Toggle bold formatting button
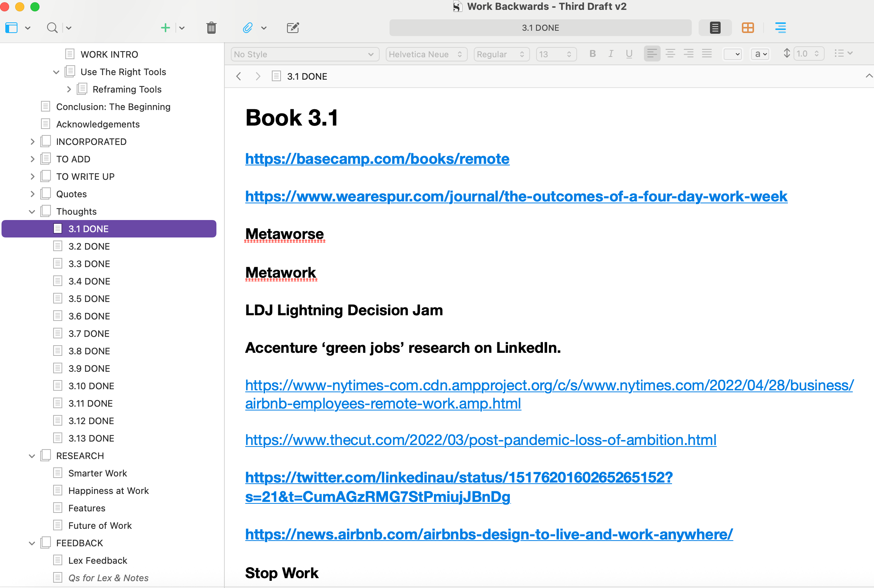 tap(592, 54)
